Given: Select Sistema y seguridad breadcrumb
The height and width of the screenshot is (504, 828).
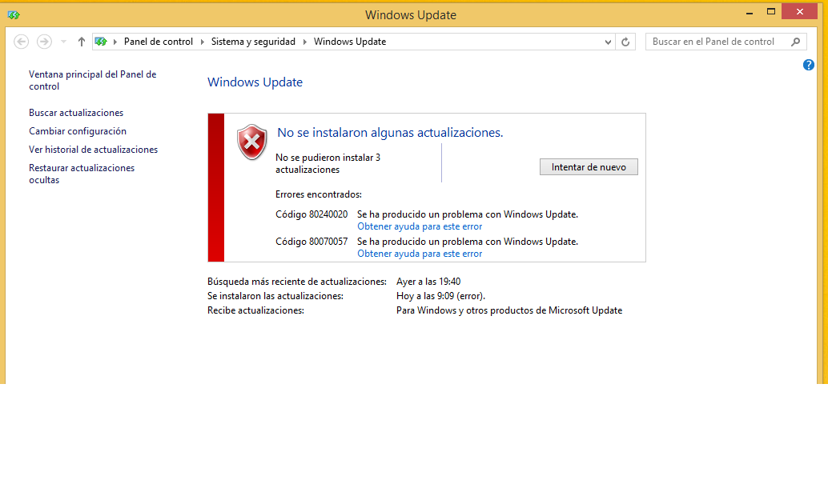Looking at the screenshot, I should tap(253, 42).
